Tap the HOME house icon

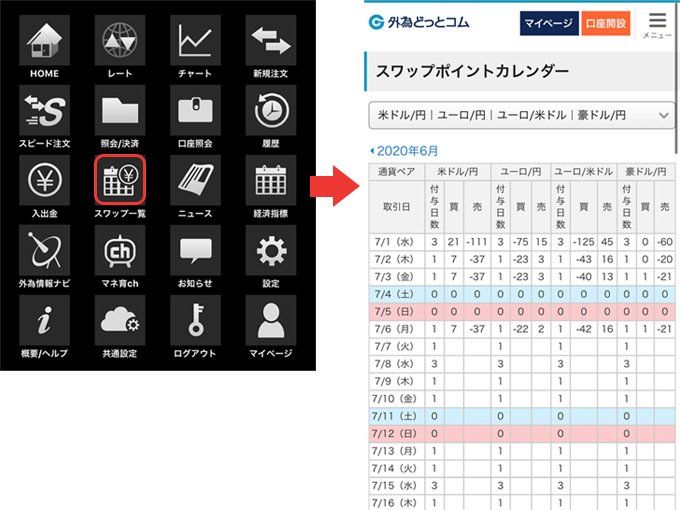43,40
